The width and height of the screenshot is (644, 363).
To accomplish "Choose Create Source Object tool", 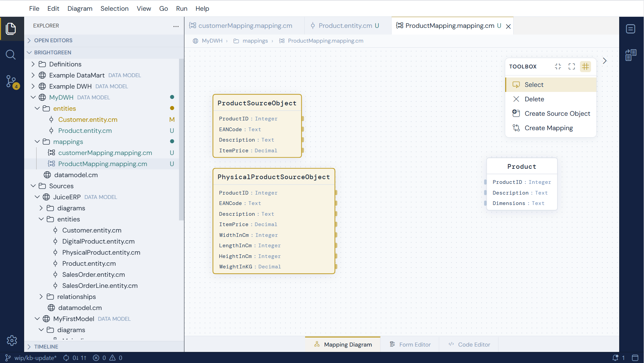I will [x=551, y=114].
